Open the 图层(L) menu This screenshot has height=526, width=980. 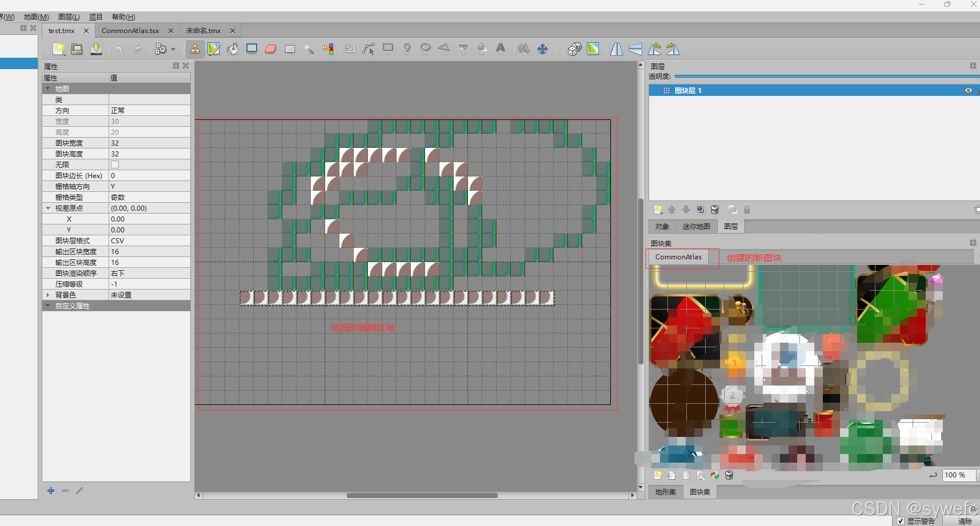coord(69,17)
